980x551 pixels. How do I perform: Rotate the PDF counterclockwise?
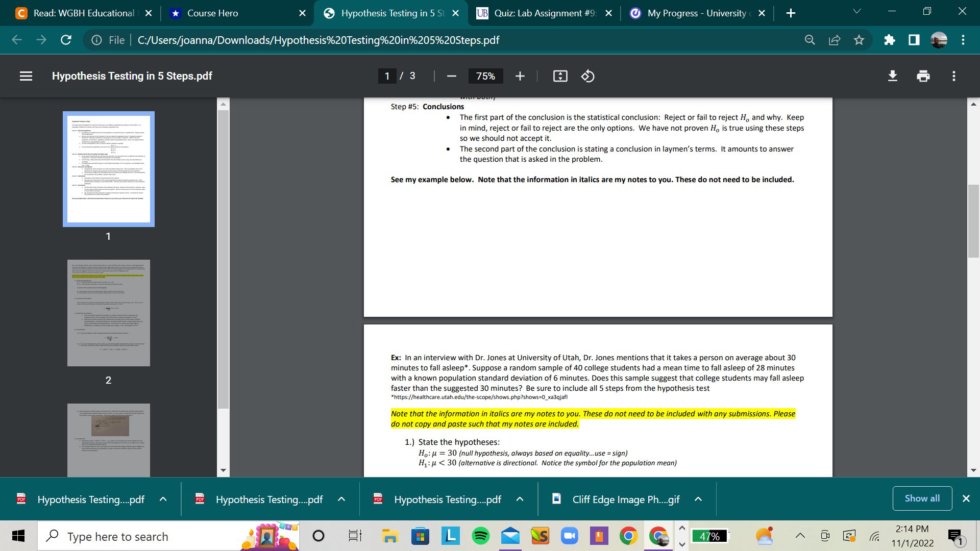coord(587,76)
